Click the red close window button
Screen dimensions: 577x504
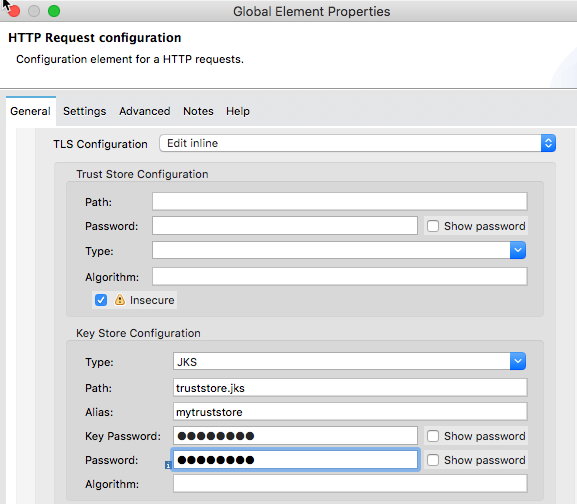coord(14,11)
